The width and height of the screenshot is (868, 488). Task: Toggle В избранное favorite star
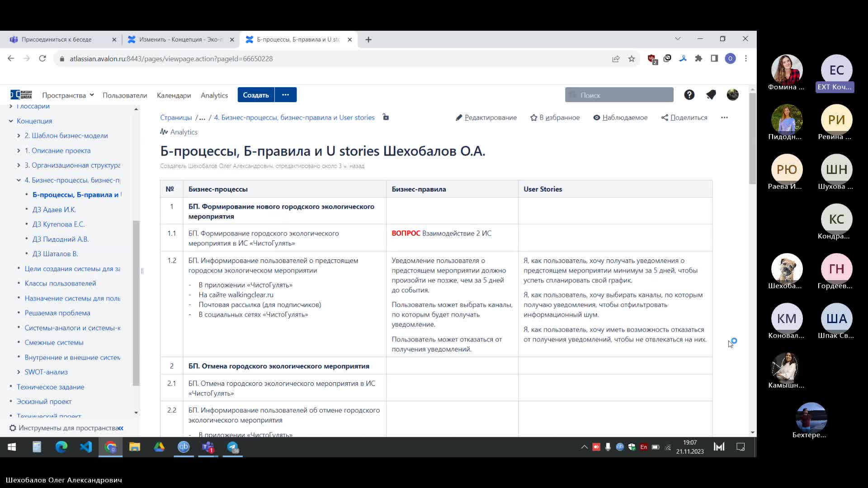point(555,117)
